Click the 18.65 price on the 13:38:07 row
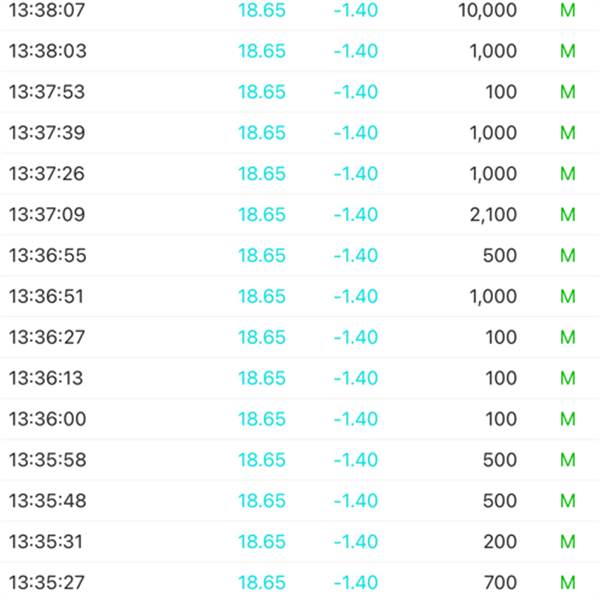 point(262,11)
